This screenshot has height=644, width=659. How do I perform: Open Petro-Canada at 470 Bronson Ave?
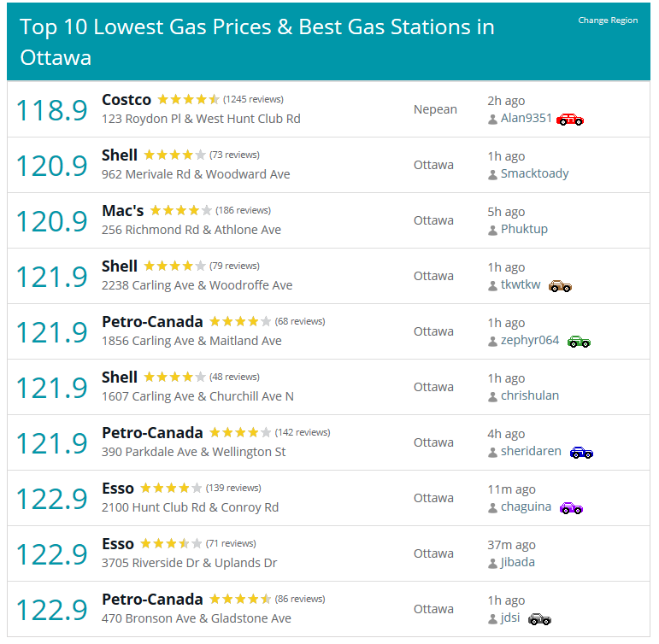click(x=152, y=599)
